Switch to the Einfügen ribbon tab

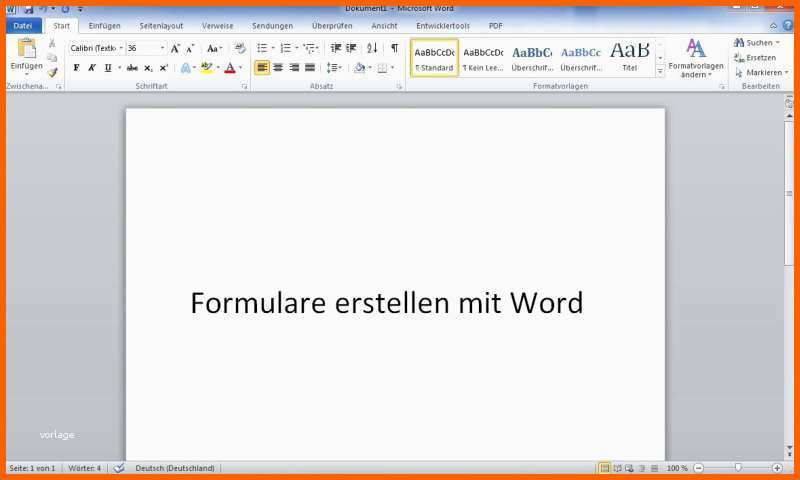point(104,26)
